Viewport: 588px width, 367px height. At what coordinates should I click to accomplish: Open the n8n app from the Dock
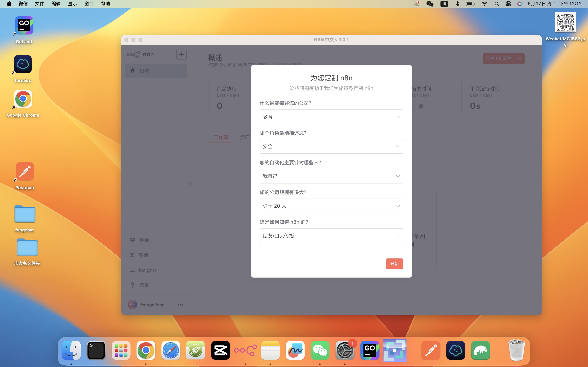click(x=245, y=350)
